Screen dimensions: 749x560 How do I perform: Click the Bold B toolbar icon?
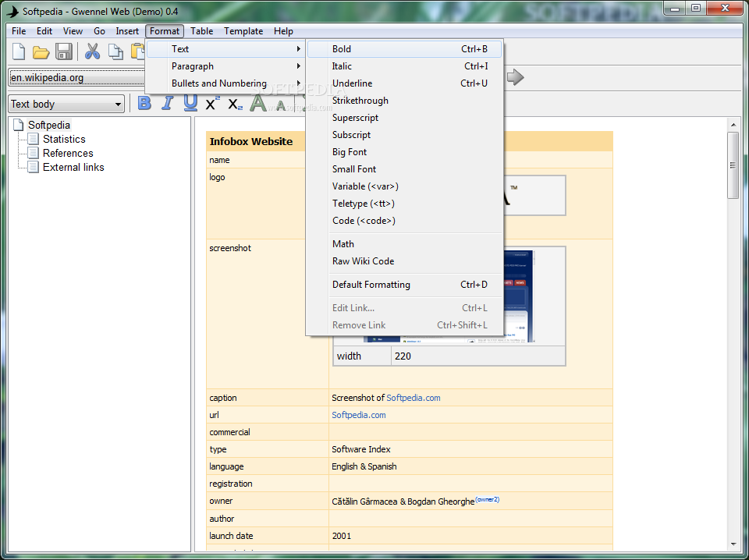pyautogui.click(x=144, y=103)
